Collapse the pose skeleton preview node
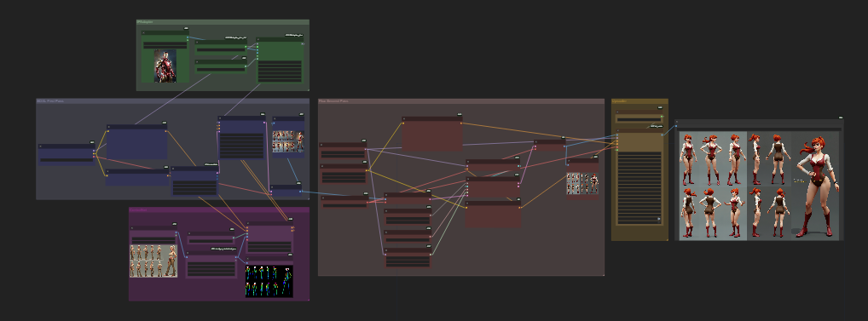868x321 pixels. click(248, 259)
